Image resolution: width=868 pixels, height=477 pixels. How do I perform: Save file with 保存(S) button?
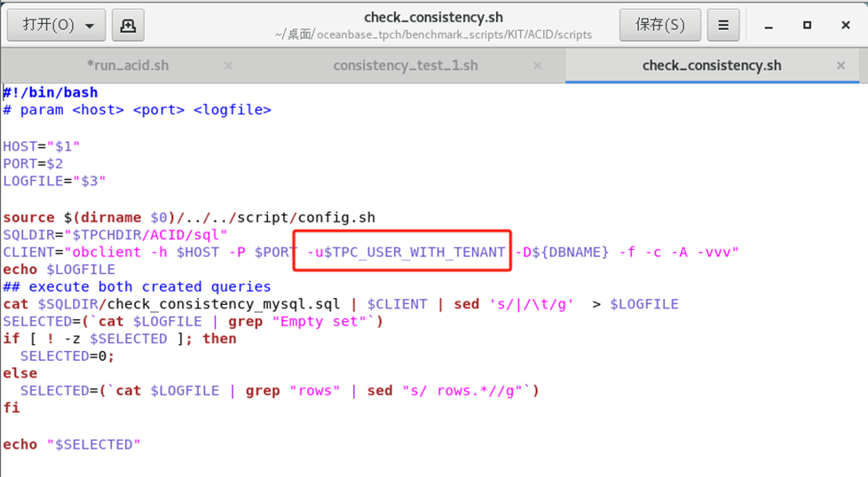pos(659,25)
